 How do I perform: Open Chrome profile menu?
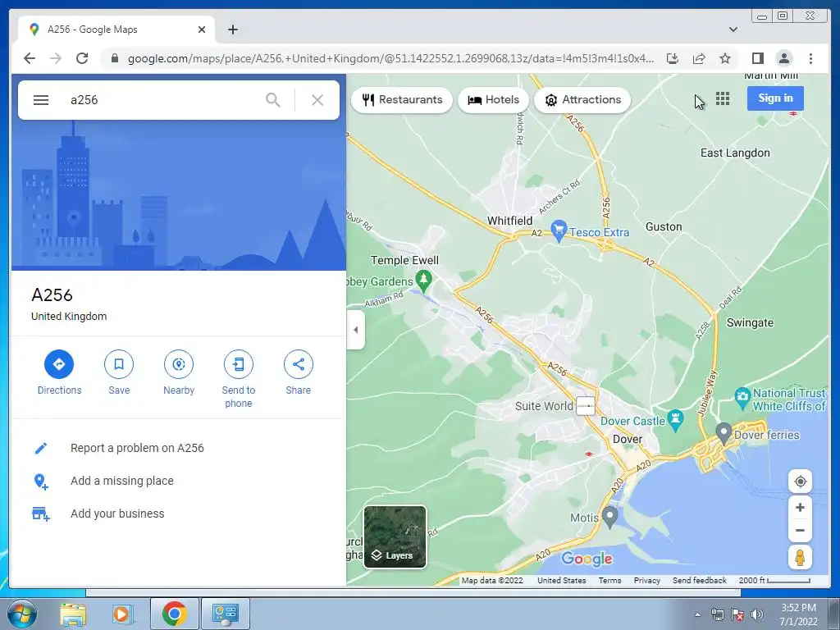[x=784, y=58]
